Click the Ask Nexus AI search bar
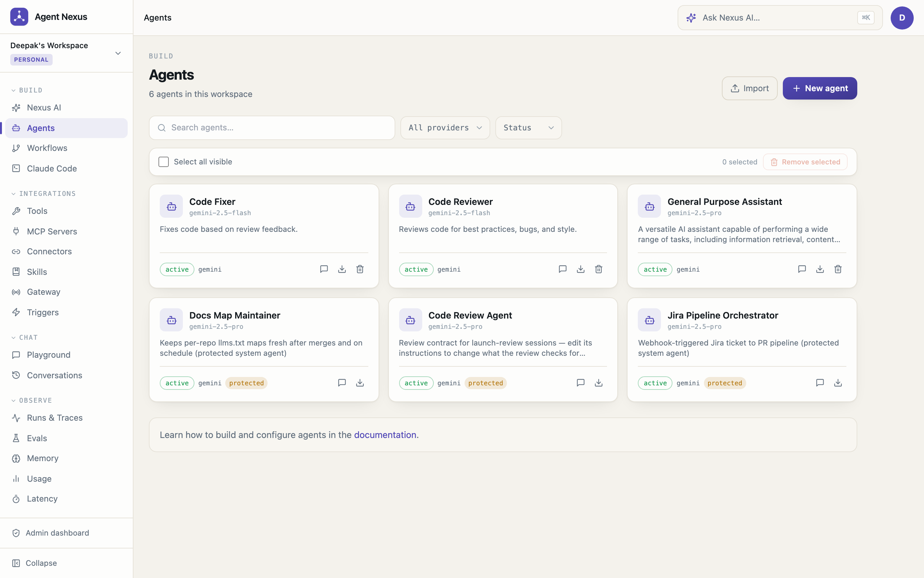This screenshot has height=578, width=924. click(780, 18)
